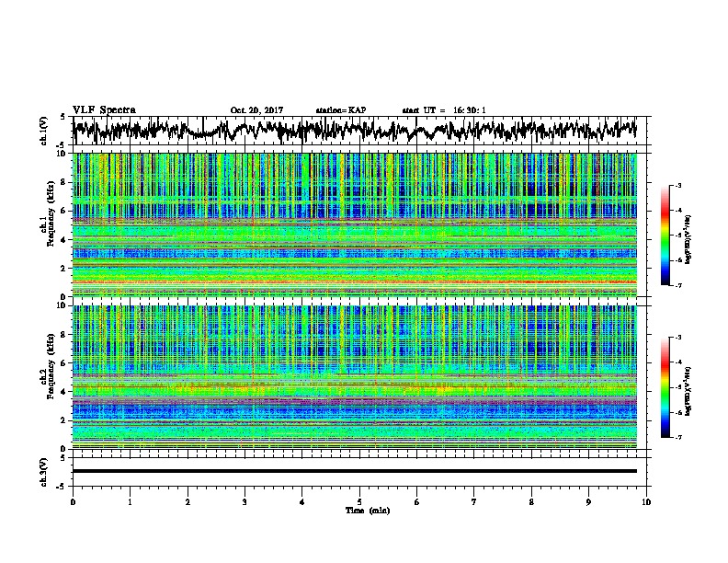Click the time axis tick label "8"

[531, 502]
